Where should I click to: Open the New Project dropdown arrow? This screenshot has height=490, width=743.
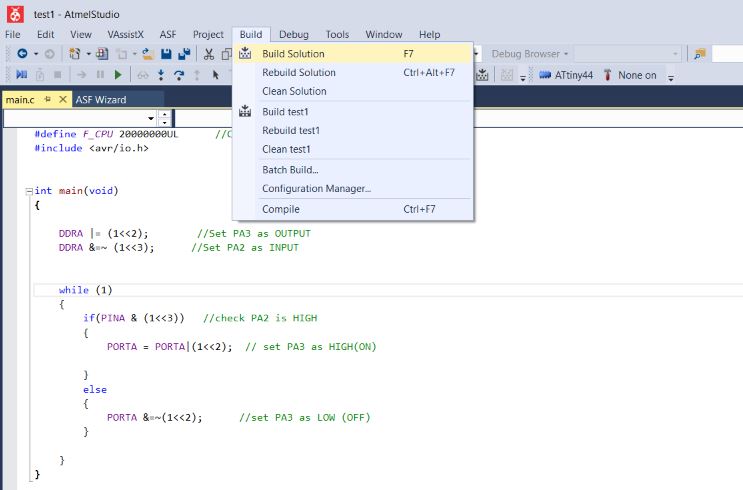(x=89, y=54)
